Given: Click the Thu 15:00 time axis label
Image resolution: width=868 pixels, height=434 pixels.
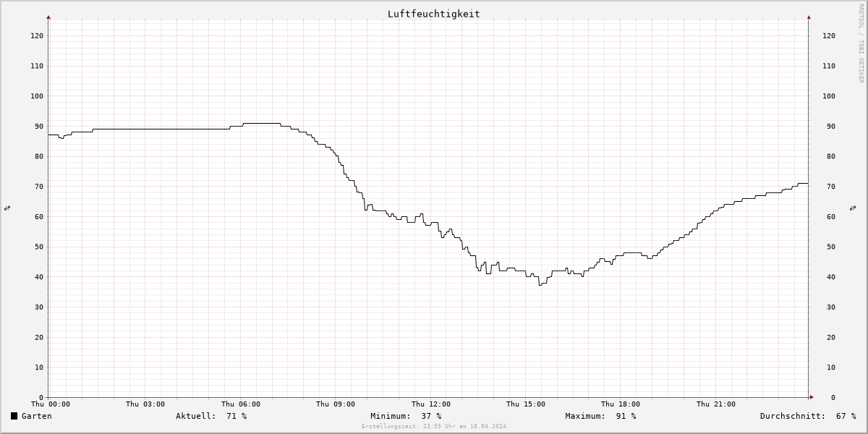Looking at the screenshot, I should tap(526, 404).
